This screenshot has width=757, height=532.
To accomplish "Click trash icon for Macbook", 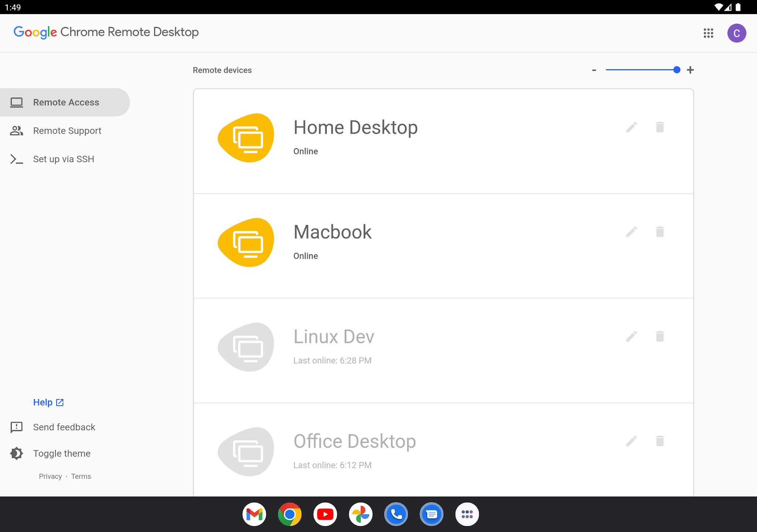I will pos(660,232).
